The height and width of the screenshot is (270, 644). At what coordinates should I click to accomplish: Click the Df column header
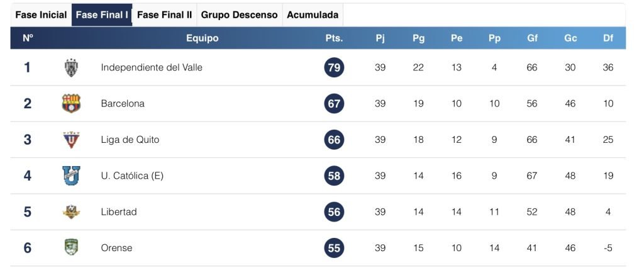[x=608, y=38]
